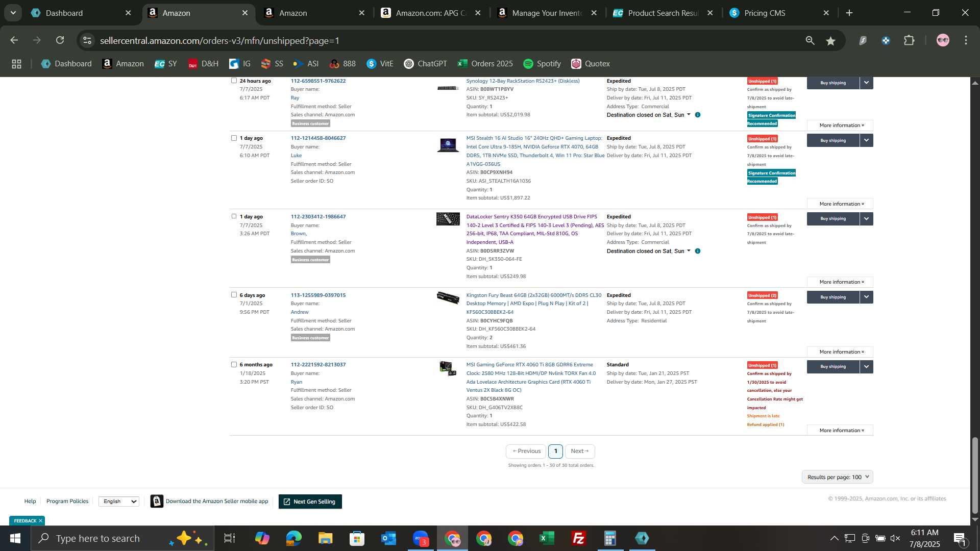Click the Windows search box

122,538
